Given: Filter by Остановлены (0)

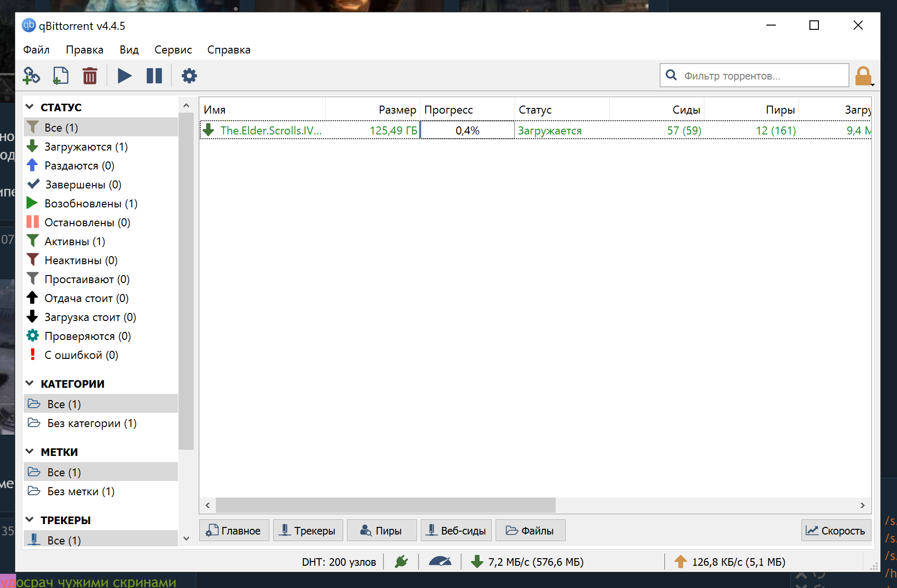Looking at the screenshot, I should coord(101,223).
